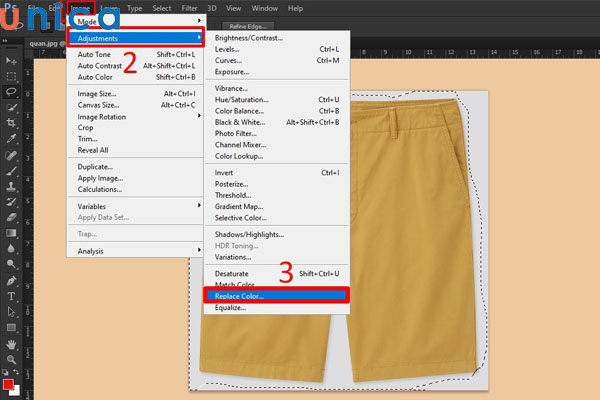Select the Hand tool
The image size is (600, 400).
pos(11,343)
